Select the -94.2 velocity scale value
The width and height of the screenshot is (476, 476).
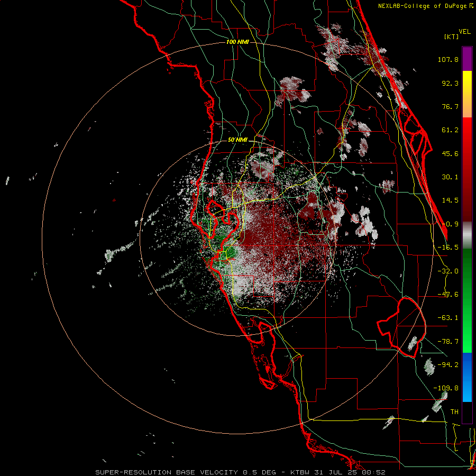pyautogui.click(x=448, y=365)
